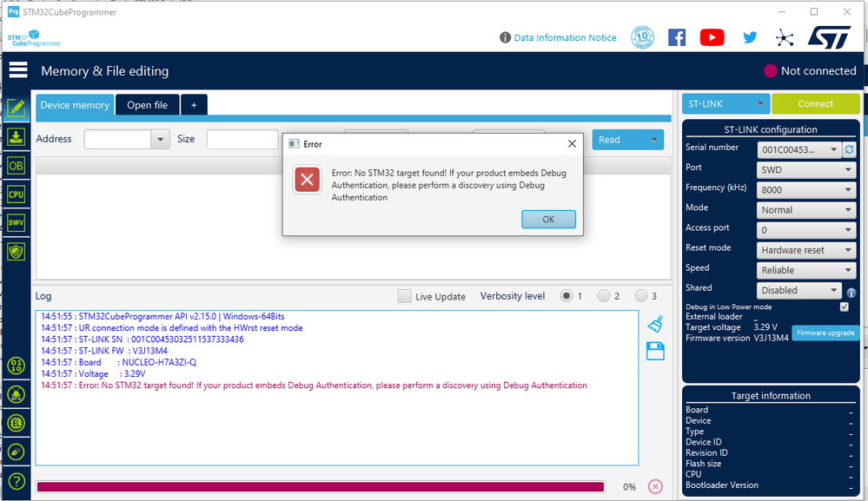Open the Frequency 8000 dropdown
The image size is (868, 501).
coord(806,189)
